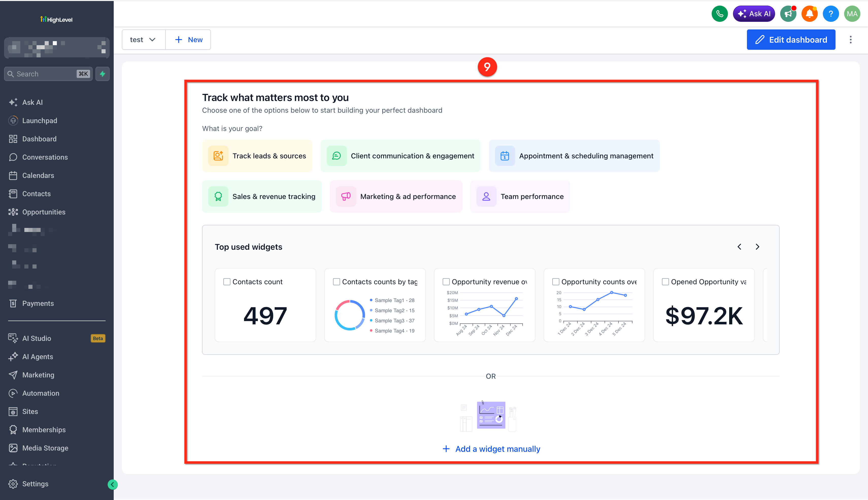Check the Contacts count widget checkbox
Image resolution: width=868 pixels, height=500 pixels.
point(227,281)
